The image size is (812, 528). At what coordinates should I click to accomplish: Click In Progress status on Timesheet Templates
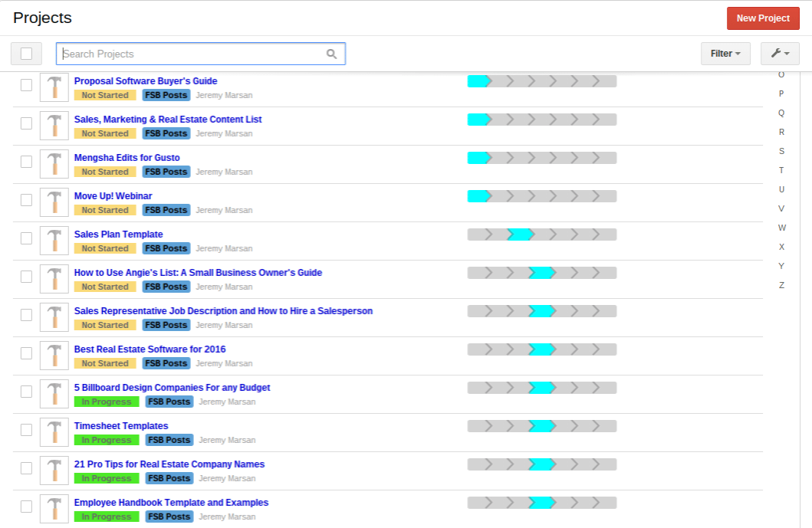coord(107,440)
